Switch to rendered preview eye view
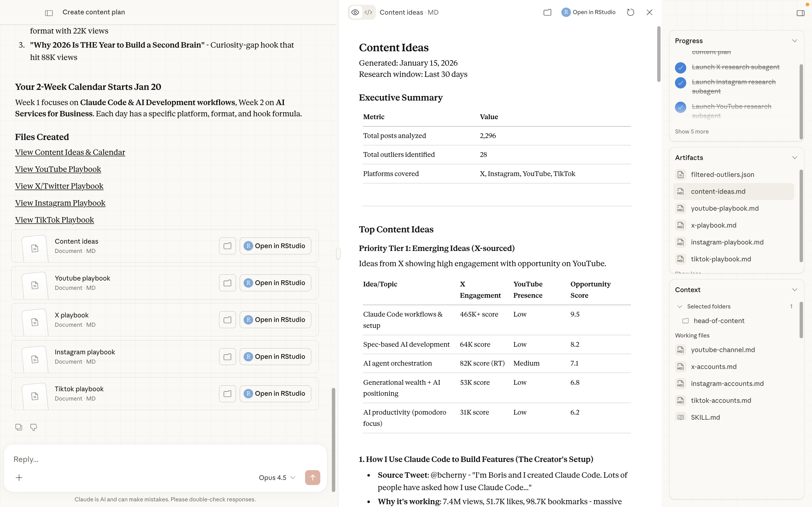Viewport: 812px width, 507px height. [x=355, y=12]
